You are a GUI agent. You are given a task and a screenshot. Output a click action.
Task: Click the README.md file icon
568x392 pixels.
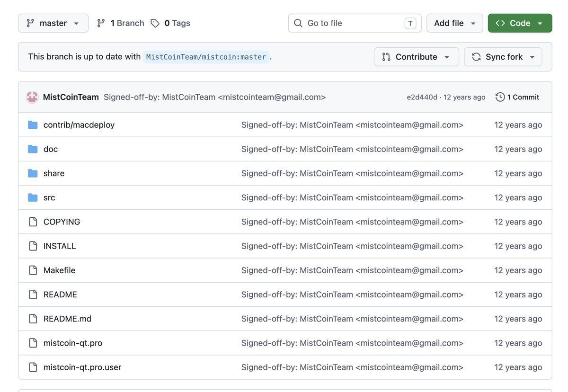coord(33,319)
